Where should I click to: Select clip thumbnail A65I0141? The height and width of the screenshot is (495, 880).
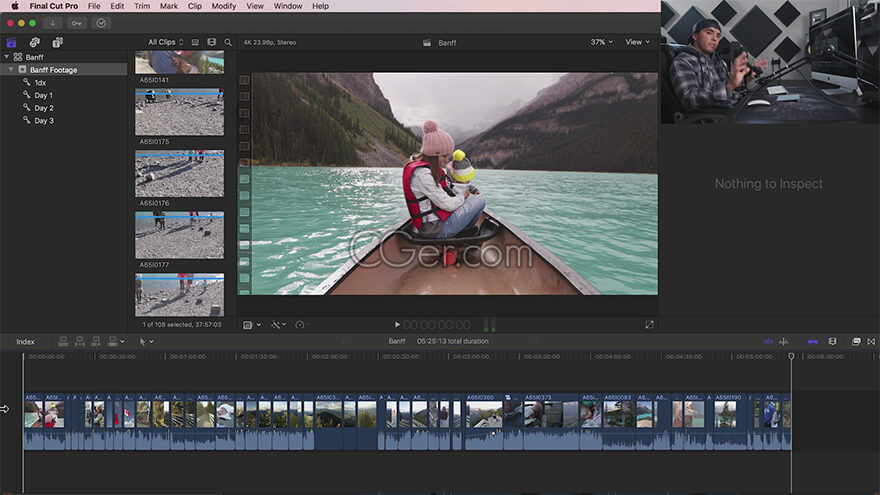(x=180, y=62)
